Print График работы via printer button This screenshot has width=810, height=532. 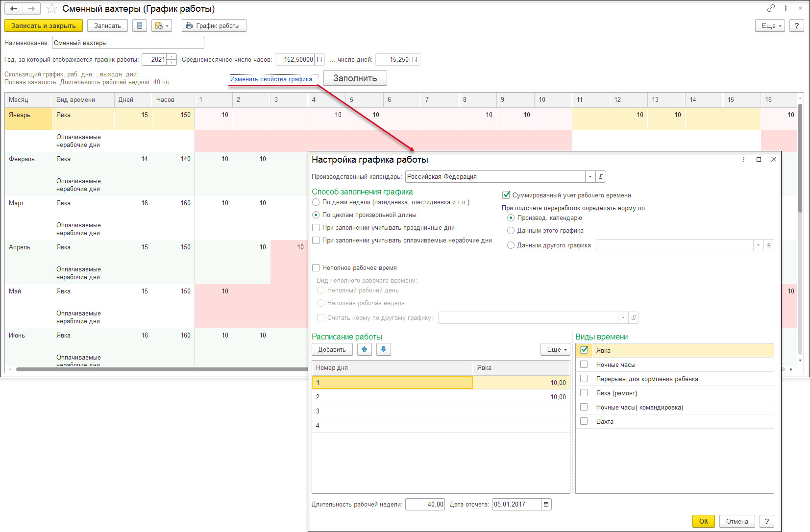click(214, 25)
